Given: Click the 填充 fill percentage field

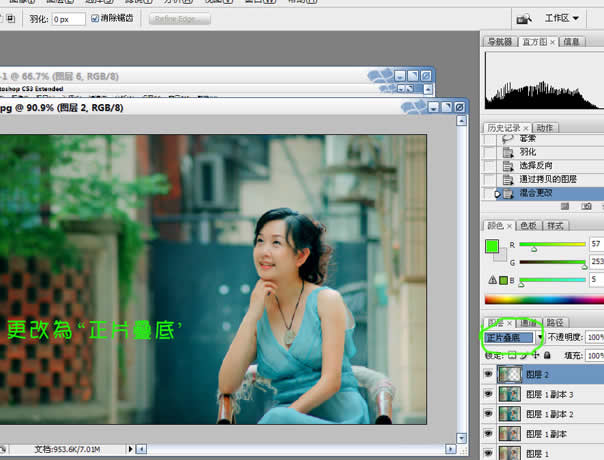Looking at the screenshot, I should tap(595, 356).
